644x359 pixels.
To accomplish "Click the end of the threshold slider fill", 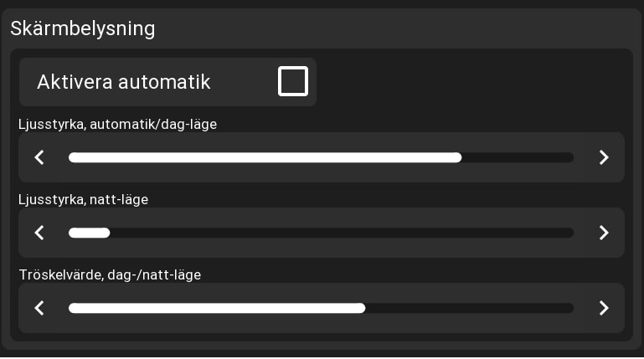I will (x=363, y=308).
